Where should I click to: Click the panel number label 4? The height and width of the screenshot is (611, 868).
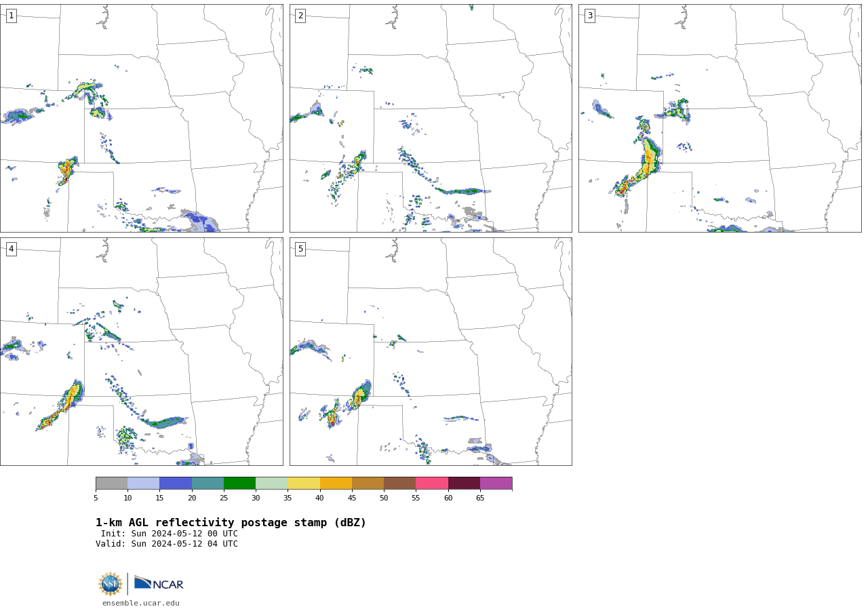11,249
